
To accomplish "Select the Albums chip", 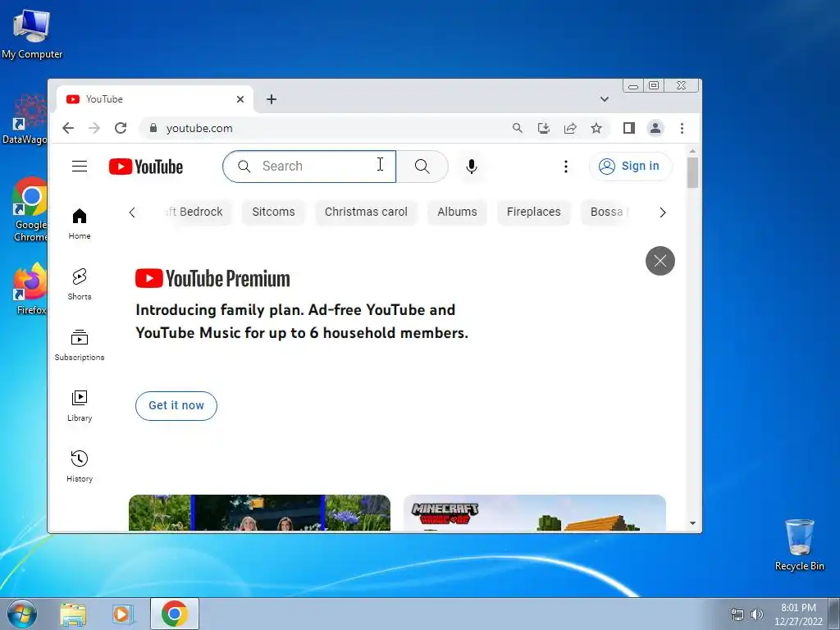I will [x=457, y=212].
